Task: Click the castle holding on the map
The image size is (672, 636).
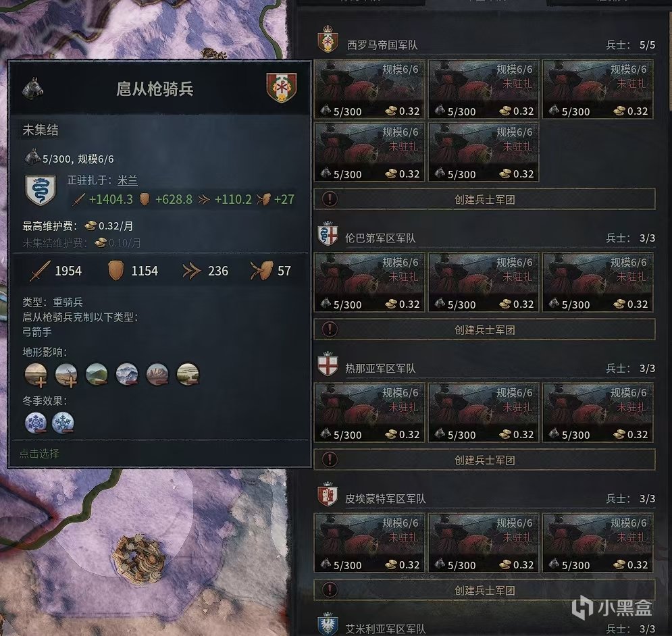Action: coord(138,557)
